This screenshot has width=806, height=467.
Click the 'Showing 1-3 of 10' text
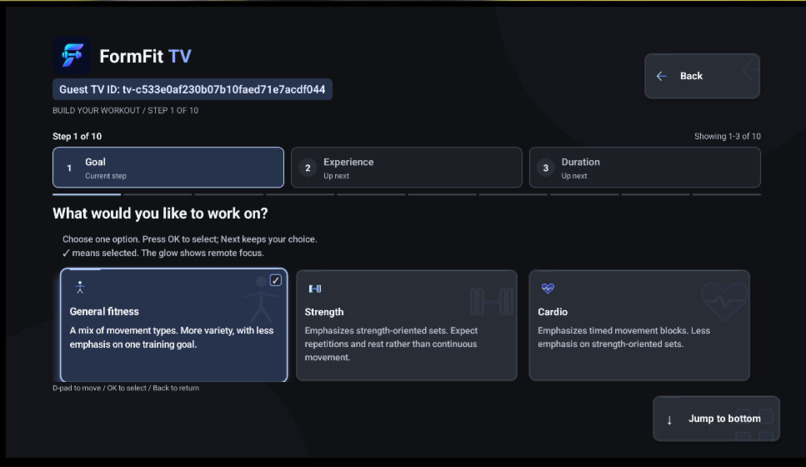(727, 136)
